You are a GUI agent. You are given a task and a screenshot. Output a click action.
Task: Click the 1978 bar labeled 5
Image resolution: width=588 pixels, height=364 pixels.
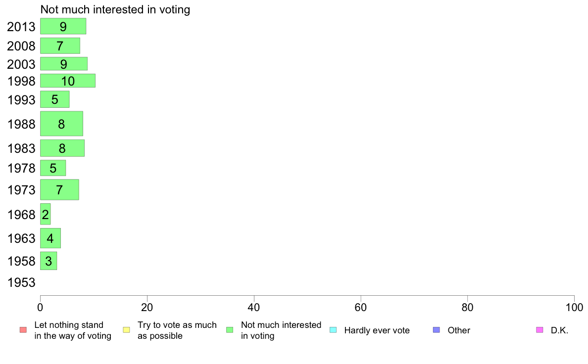[53, 168]
